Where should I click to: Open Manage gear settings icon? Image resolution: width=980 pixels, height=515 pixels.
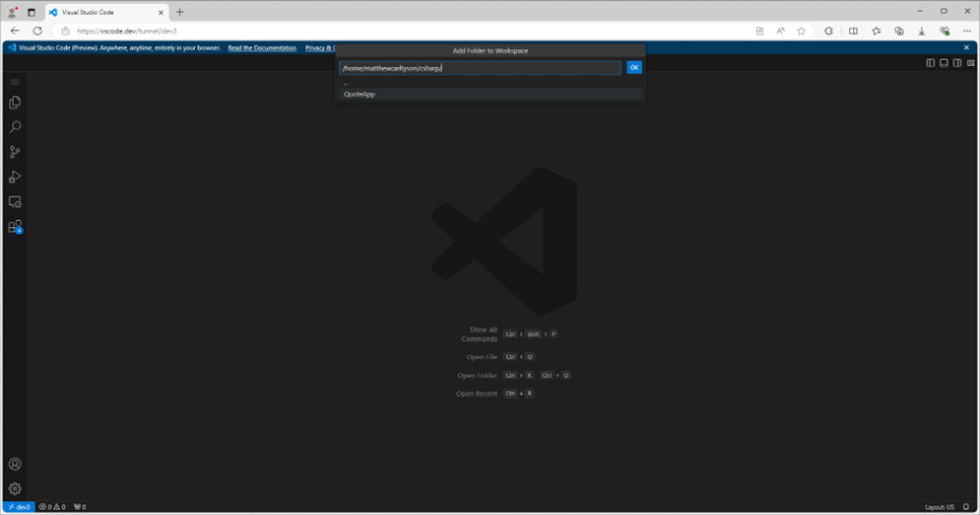click(x=15, y=489)
